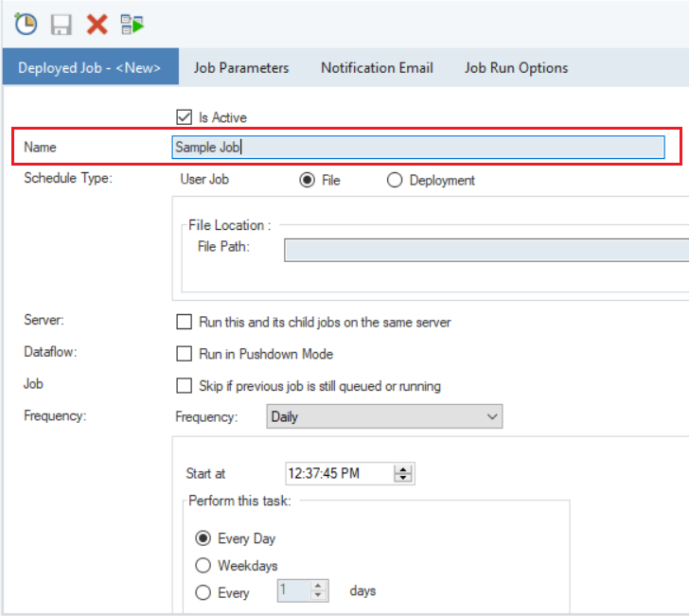Image resolution: width=689 pixels, height=616 pixels.
Task: Switch to the Job Parameters tab
Action: click(x=241, y=68)
